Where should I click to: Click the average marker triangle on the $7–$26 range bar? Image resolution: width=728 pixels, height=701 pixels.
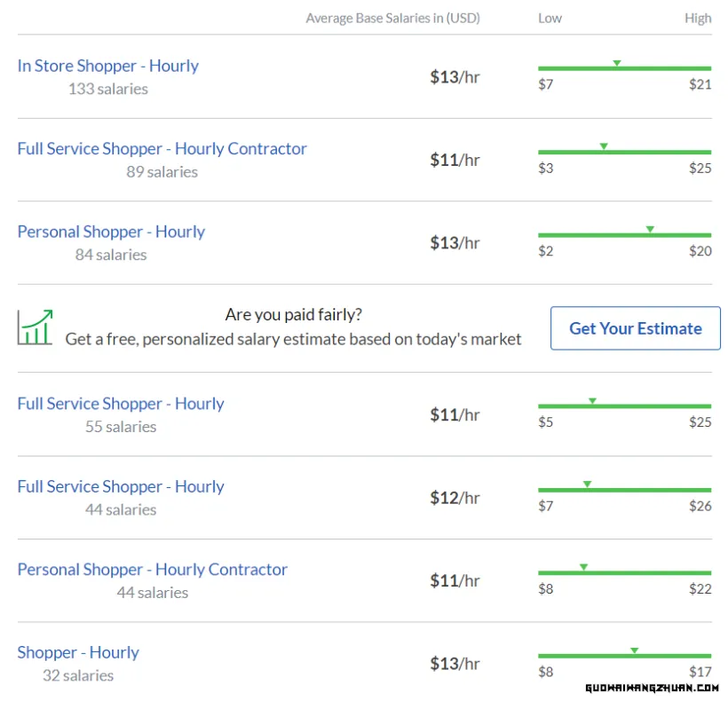[588, 484]
